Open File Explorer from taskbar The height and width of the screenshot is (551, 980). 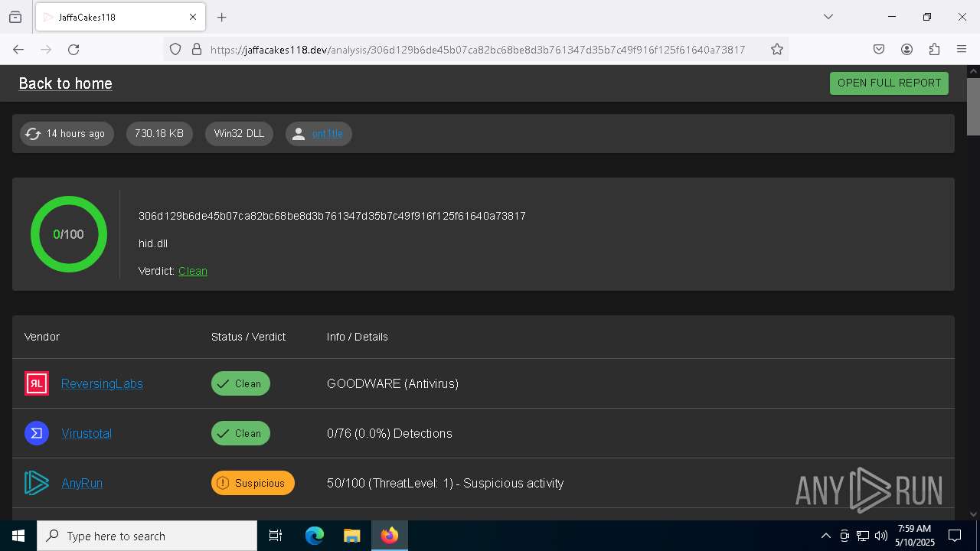point(351,536)
